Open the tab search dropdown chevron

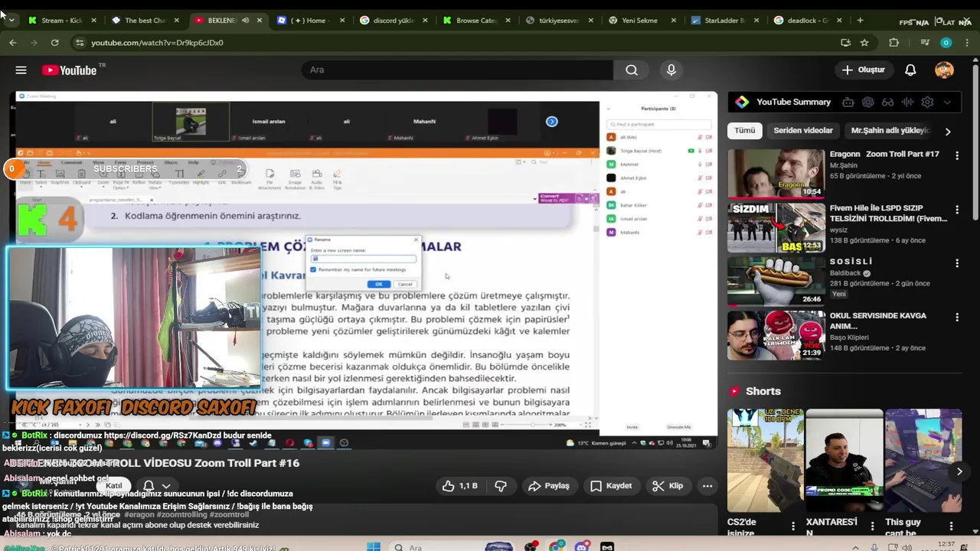pos(11,21)
